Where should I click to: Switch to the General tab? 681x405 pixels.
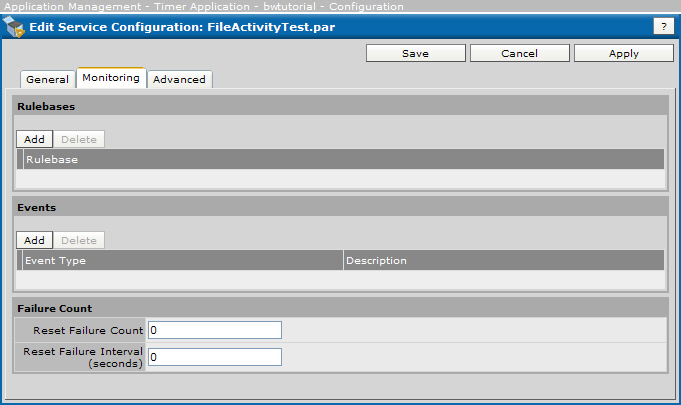[x=47, y=79]
